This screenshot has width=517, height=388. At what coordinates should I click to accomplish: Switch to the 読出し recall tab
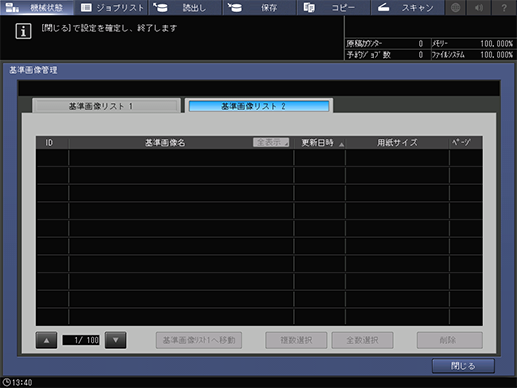185,7
